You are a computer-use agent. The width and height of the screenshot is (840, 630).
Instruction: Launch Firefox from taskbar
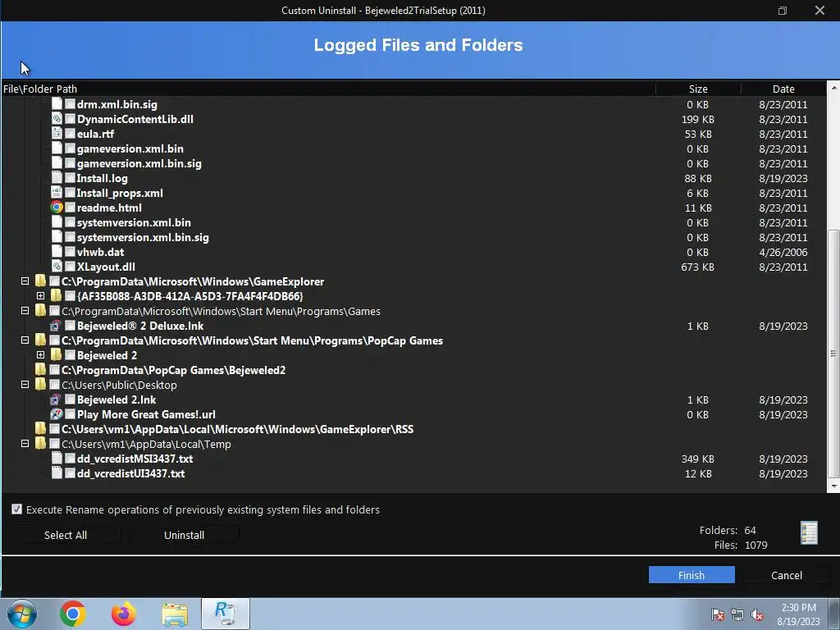(x=124, y=614)
